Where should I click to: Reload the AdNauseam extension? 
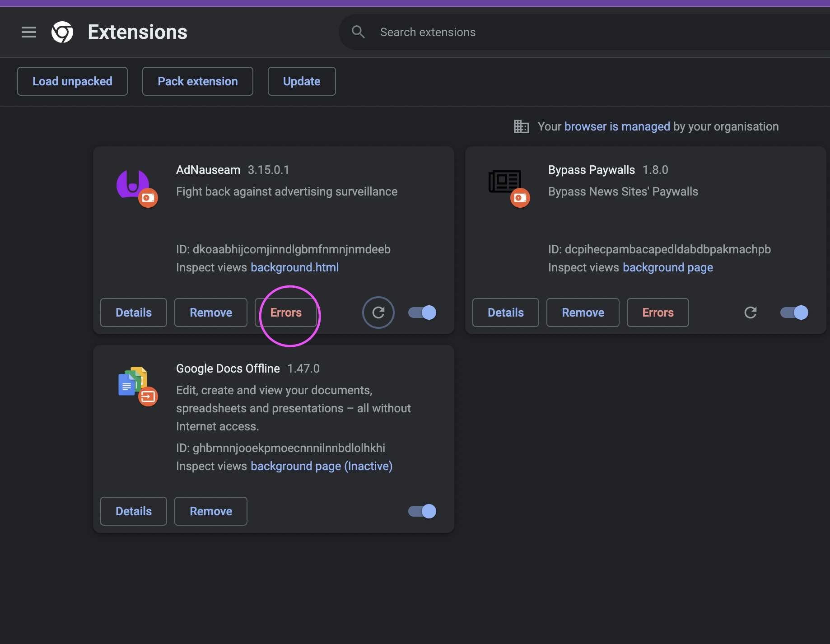pyautogui.click(x=378, y=312)
